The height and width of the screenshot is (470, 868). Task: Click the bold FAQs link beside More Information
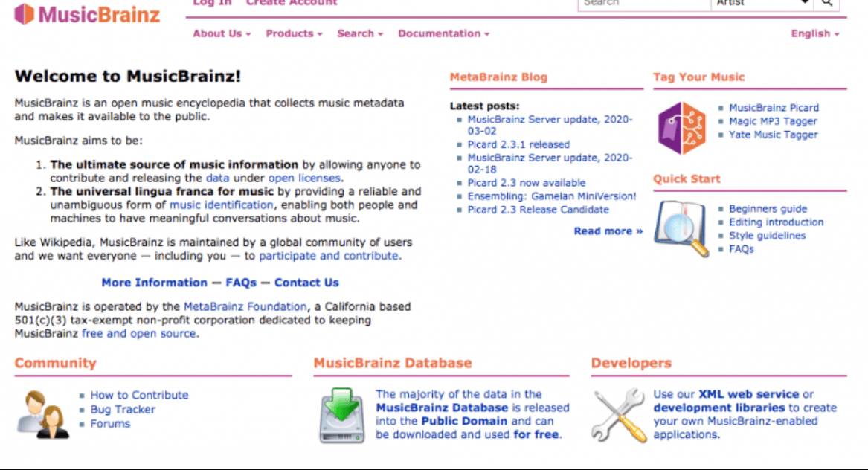pos(241,283)
